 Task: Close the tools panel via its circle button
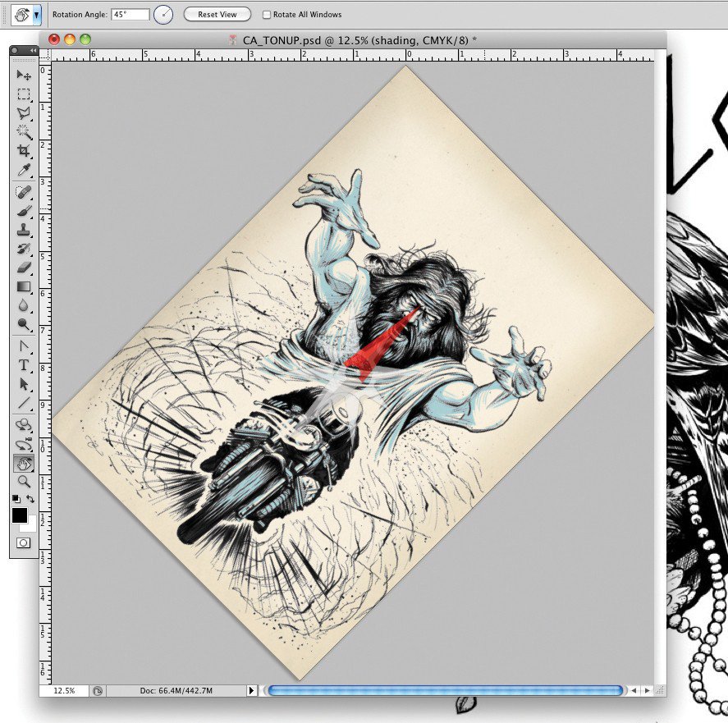(15, 50)
